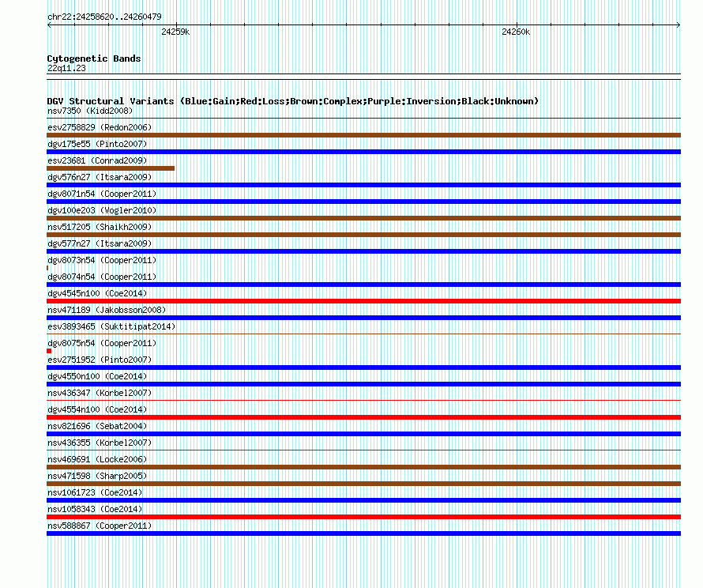Click the brown bar of dgv100e203

(x=363, y=218)
